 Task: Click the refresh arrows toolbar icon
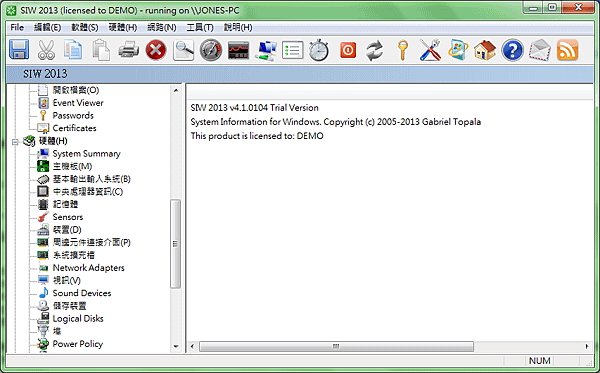pos(374,50)
